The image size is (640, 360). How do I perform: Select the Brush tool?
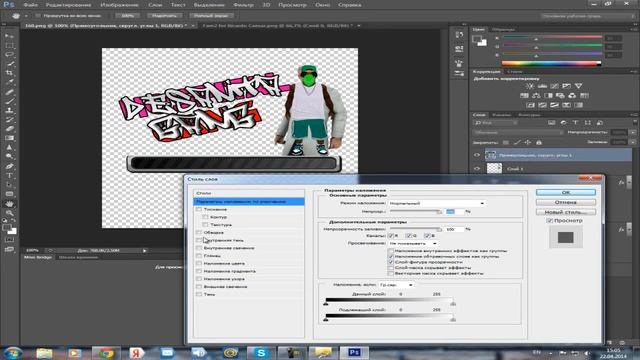tap(9, 101)
